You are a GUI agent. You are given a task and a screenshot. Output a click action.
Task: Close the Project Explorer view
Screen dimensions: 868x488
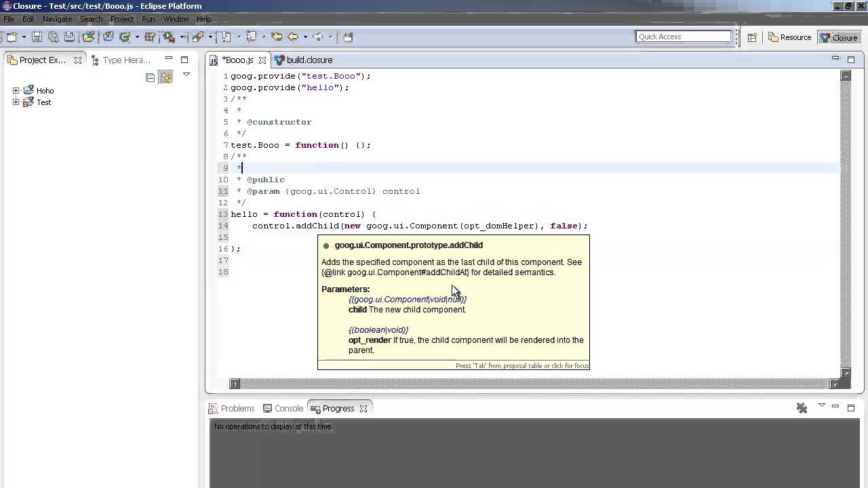click(x=78, y=60)
